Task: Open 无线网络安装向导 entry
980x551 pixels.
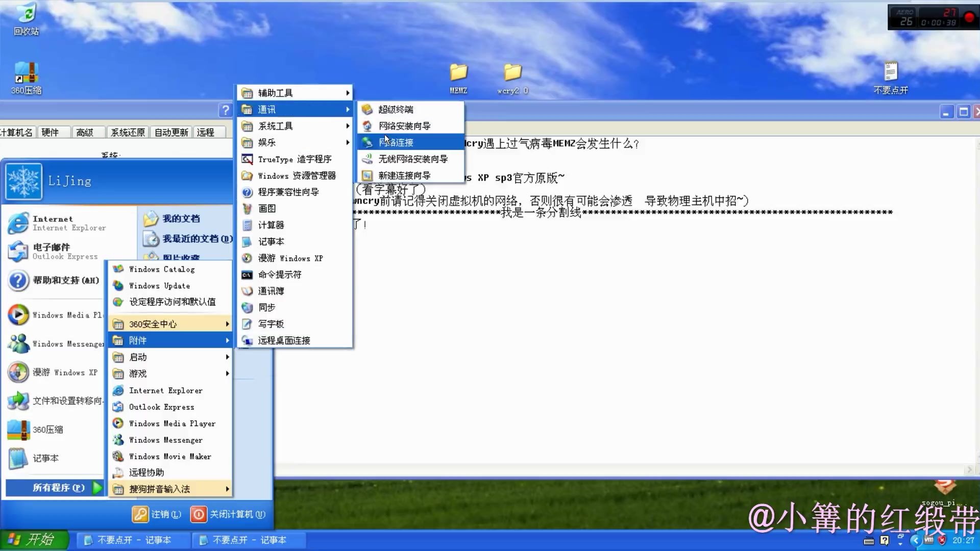Action: pos(411,159)
